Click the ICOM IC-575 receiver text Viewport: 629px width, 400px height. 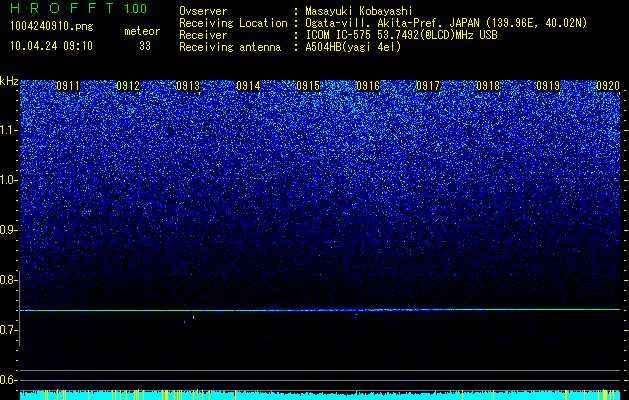click(401, 35)
